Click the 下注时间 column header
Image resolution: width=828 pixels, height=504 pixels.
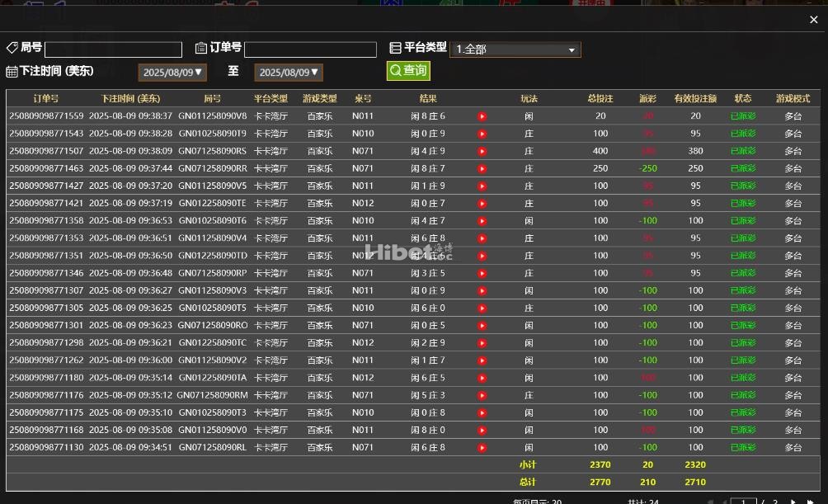[x=130, y=98]
